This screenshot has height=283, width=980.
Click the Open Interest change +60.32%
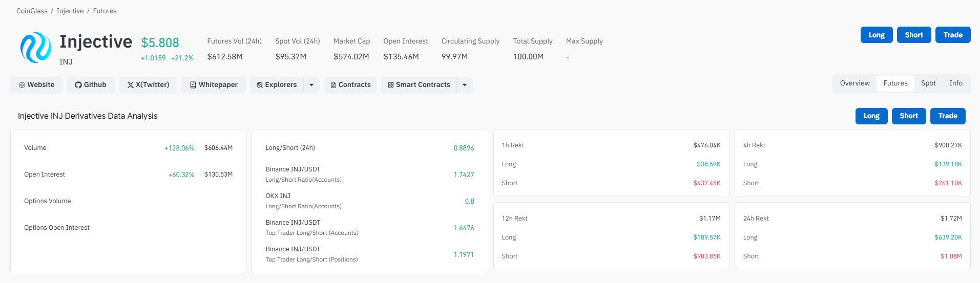(x=181, y=175)
